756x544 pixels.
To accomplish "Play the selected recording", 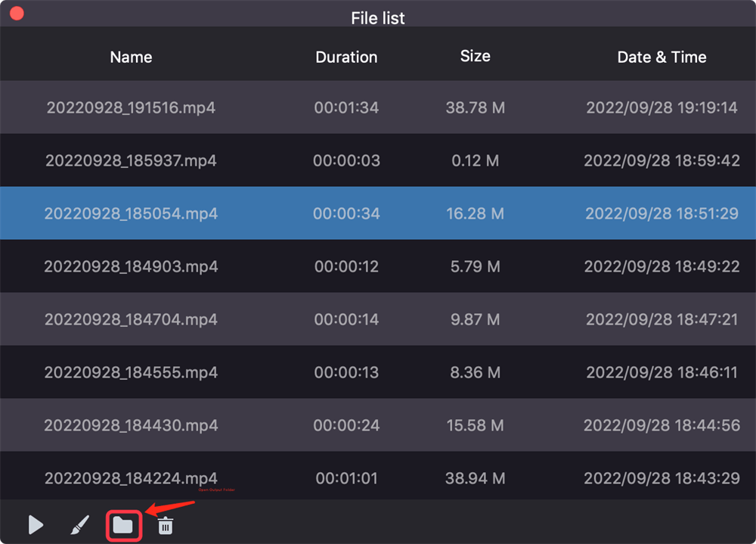I will [36, 524].
